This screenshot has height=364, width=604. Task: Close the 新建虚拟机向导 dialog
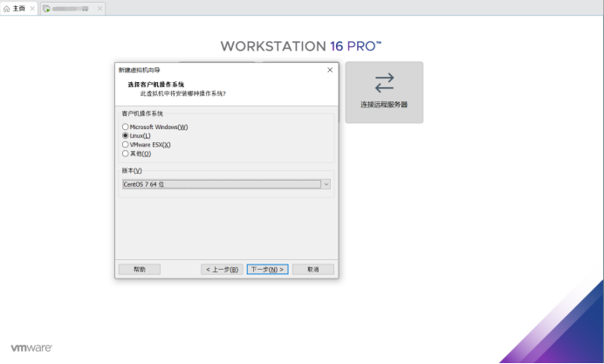330,70
